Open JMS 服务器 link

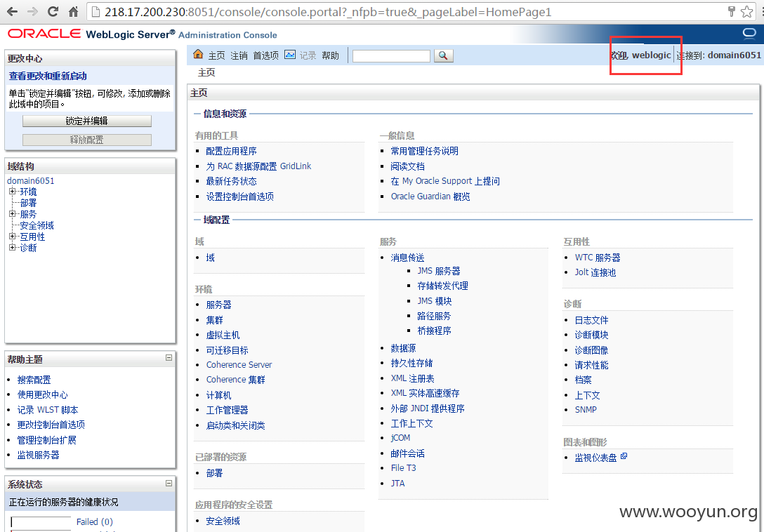[439, 272]
